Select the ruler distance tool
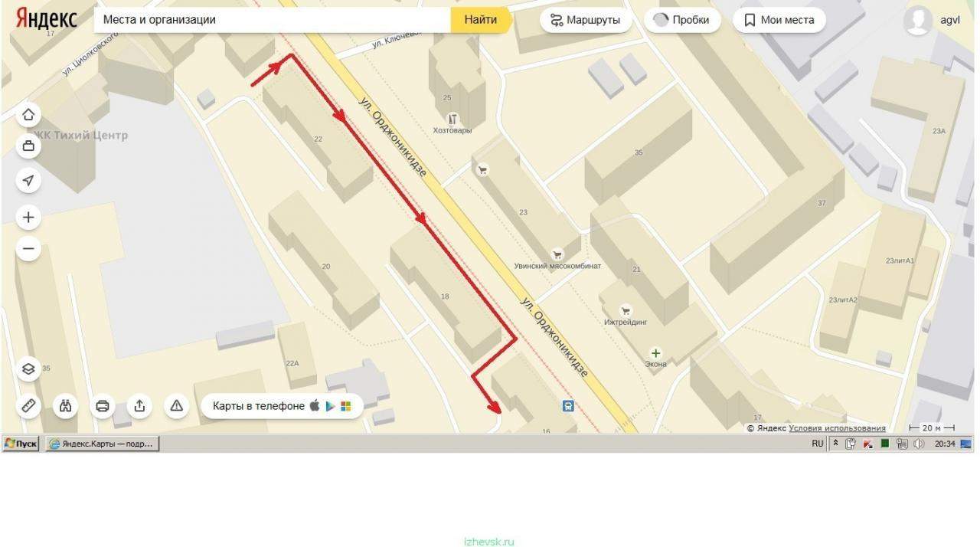This screenshot has height=547, width=980. pos(28,406)
